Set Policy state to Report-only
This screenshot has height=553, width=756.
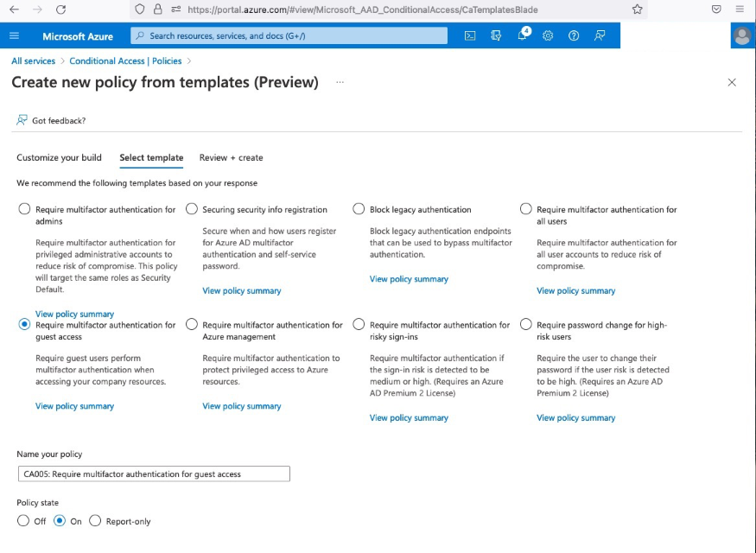[x=95, y=521]
